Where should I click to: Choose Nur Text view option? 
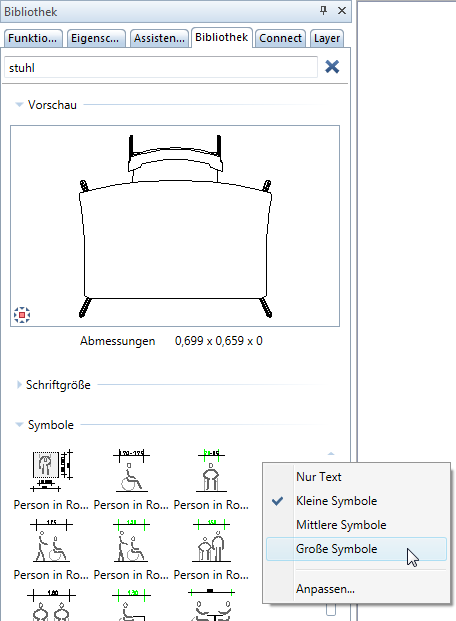pos(319,476)
